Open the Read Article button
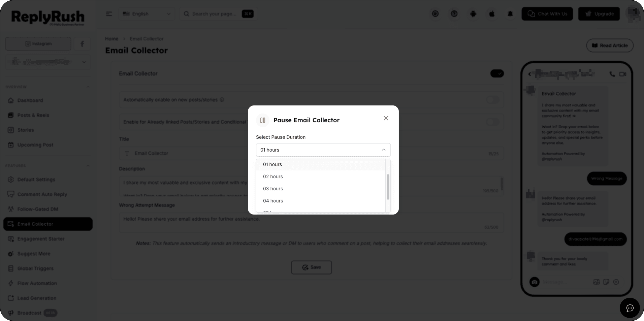Image resolution: width=644 pixels, height=321 pixels. (x=610, y=45)
